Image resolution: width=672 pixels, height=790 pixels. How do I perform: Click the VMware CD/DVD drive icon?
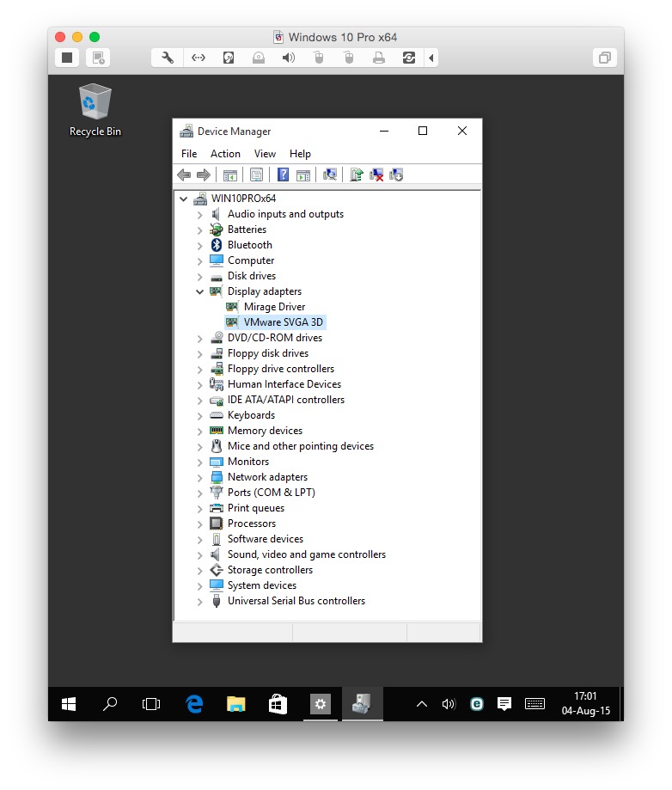pos(259,58)
